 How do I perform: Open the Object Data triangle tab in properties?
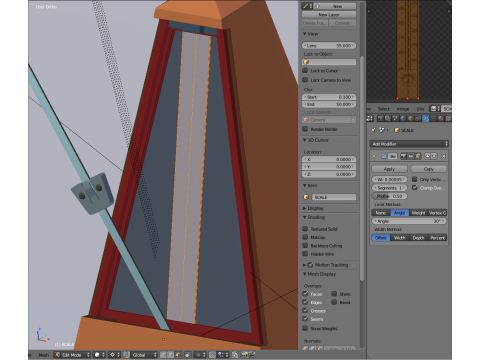click(433, 118)
